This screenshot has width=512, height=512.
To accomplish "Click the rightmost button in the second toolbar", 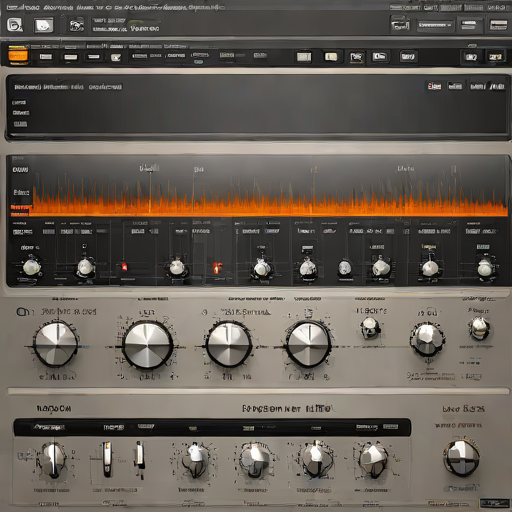I will pos(495,57).
